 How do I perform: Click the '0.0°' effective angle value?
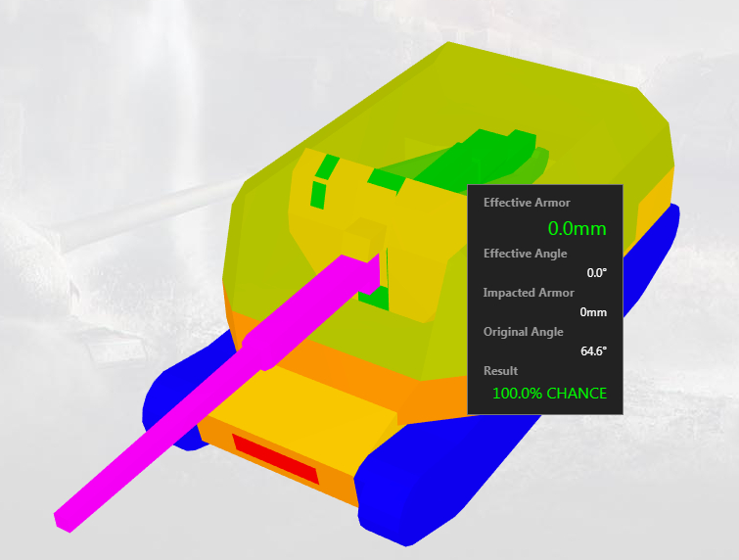coord(597,273)
